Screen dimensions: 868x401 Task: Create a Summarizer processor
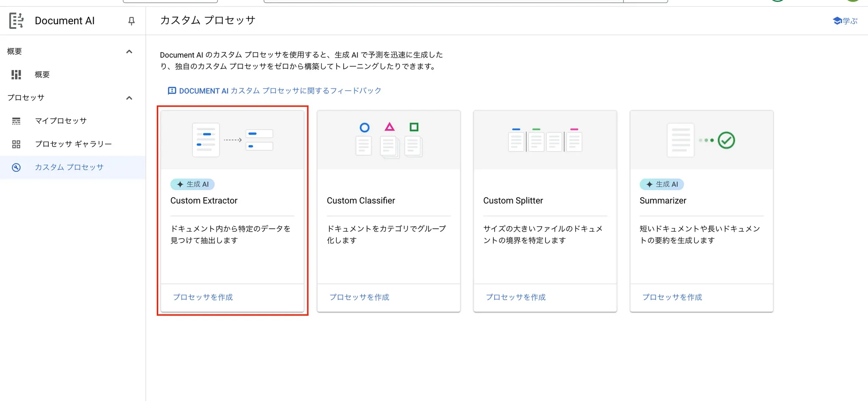[672, 297]
